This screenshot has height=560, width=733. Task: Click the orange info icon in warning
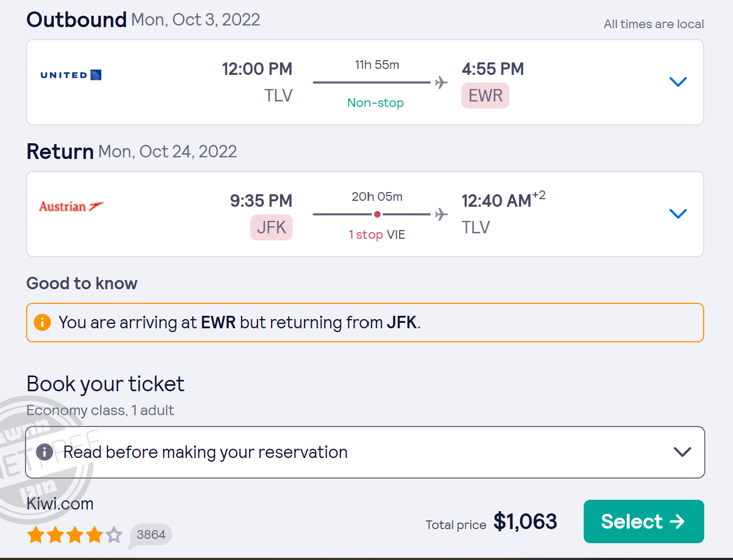pyautogui.click(x=42, y=322)
